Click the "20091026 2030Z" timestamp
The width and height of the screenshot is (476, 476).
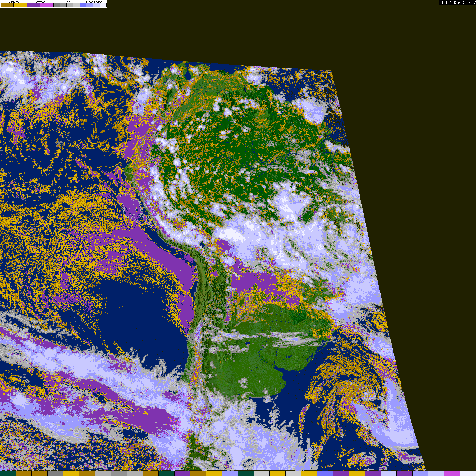point(457,3)
